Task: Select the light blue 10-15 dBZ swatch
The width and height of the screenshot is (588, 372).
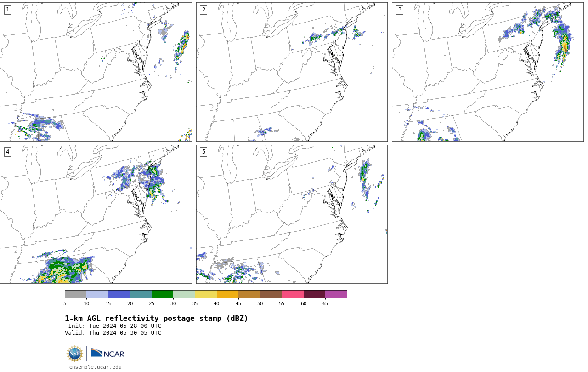Action: click(97, 294)
